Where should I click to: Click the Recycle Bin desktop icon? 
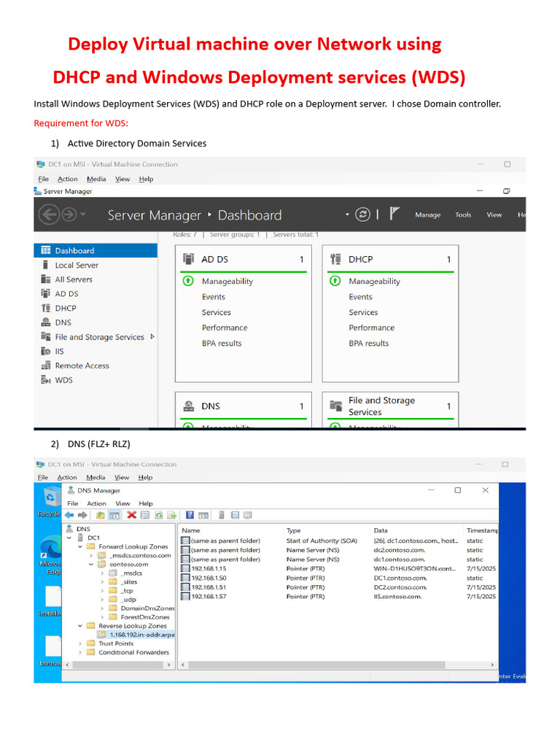[50, 501]
